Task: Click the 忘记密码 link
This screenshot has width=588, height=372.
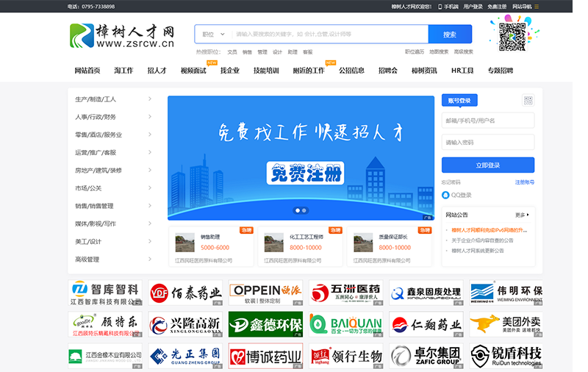Action: [x=451, y=182]
